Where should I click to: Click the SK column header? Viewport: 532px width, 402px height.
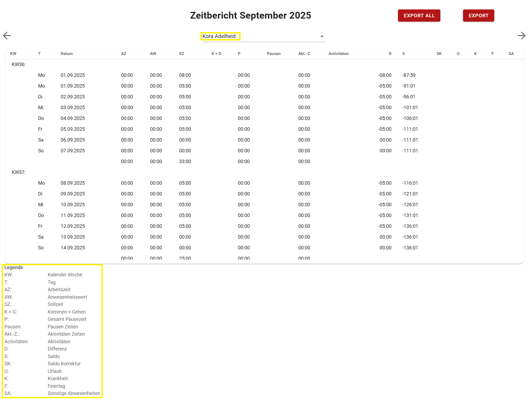[439, 54]
